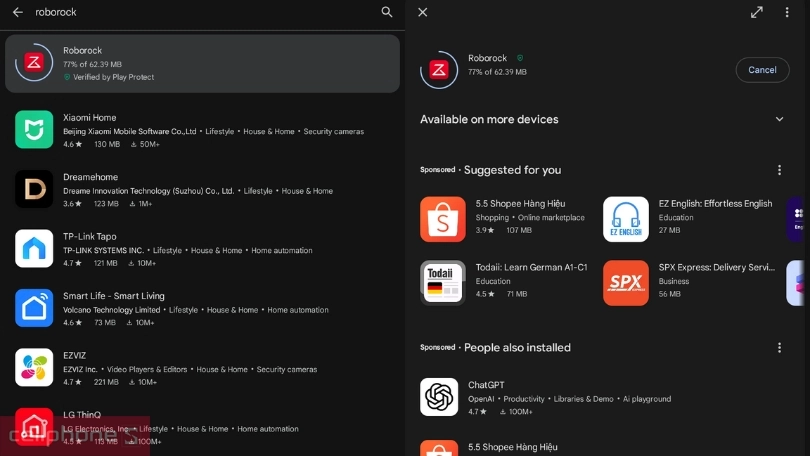Open Xiaomi Home app icon

(x=34, y=130)
